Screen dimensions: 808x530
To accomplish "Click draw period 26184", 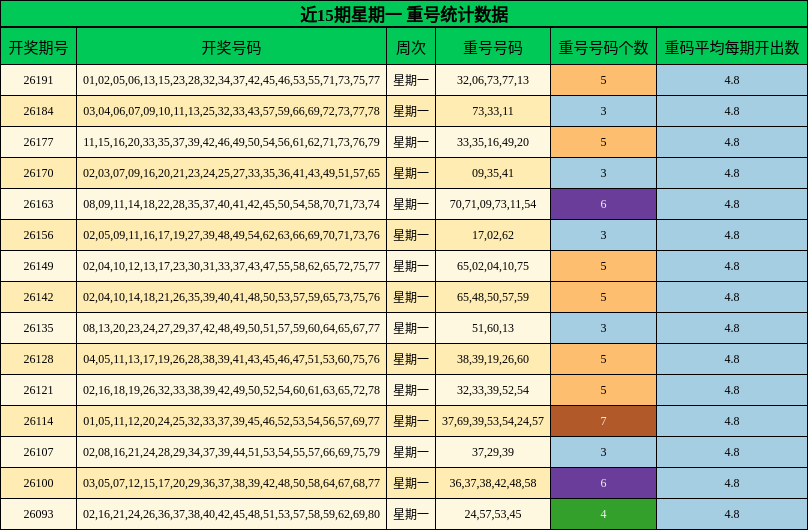I will [39, 111].
